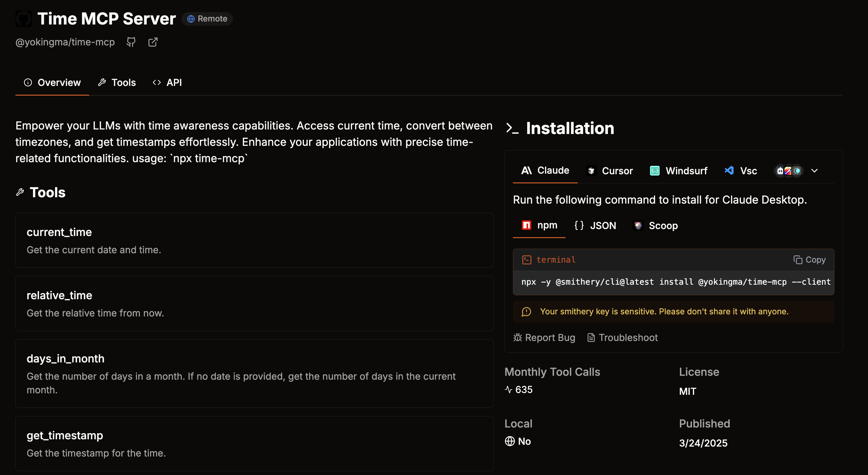Viewport: 868px width, 475px height.
Task: Open the current_time tool card
Action: point(254,240)
